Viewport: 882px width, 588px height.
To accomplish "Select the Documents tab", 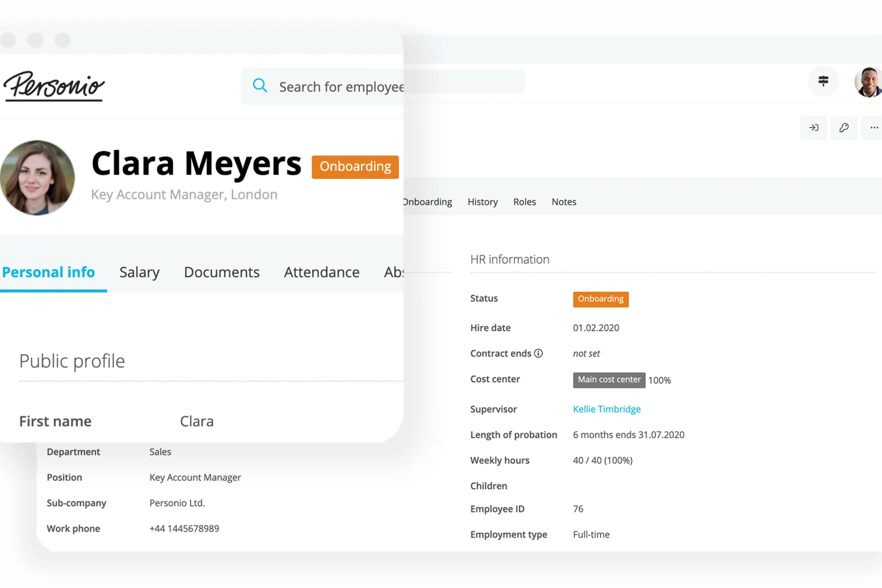I will click(221, 272).
